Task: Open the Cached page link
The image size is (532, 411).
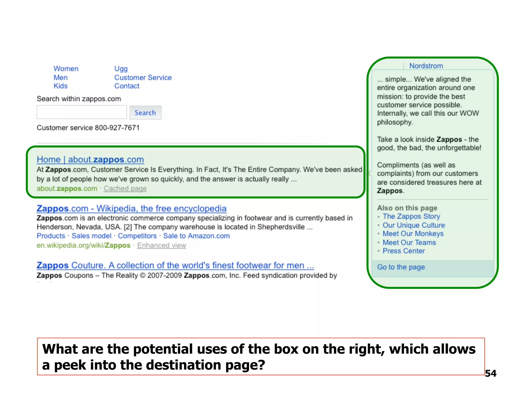Action: click(125, 188)
